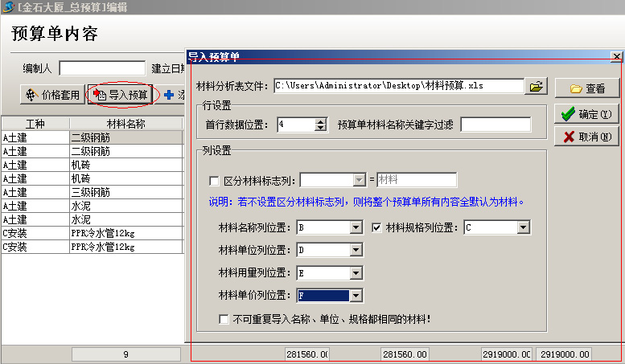Image resolution: width=625 pixels, height=364 pixels.
Task: Open the 材料名称列位置 dropdown
Action: click(356, 227)
